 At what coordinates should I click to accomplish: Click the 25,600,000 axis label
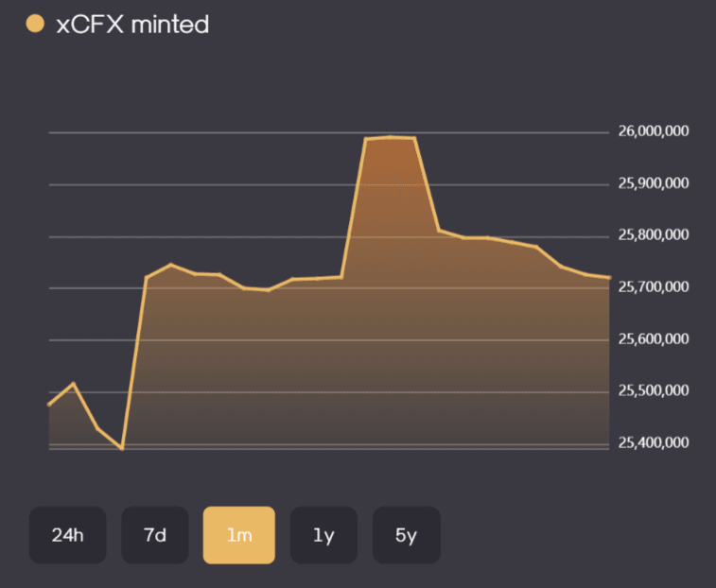tap(654, 338)
